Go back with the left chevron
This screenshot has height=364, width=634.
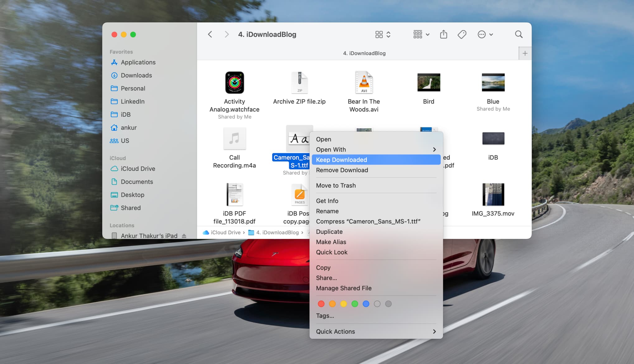click(210, 34)
